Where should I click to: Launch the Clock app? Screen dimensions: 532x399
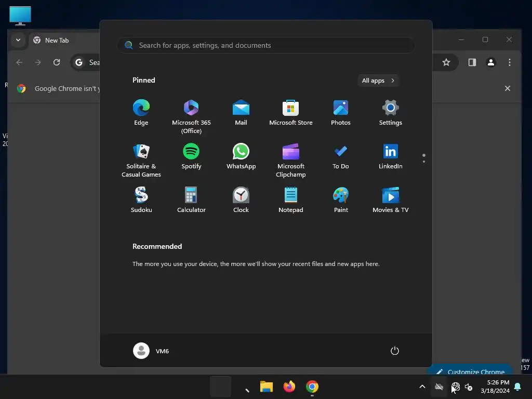[241, 200]
